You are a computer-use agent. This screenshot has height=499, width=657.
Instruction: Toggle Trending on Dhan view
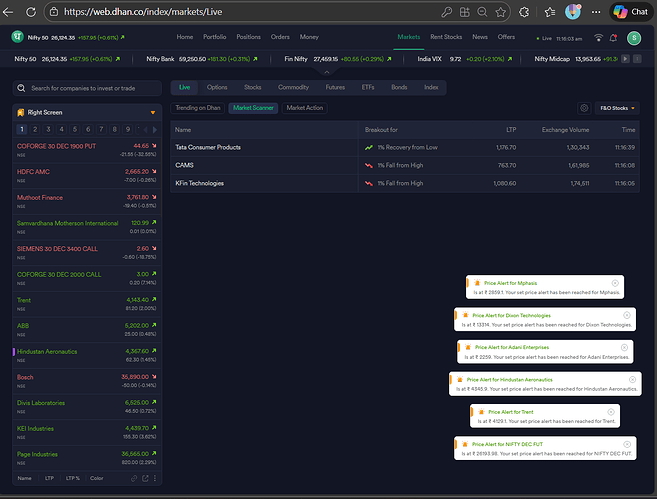(198, 107)
